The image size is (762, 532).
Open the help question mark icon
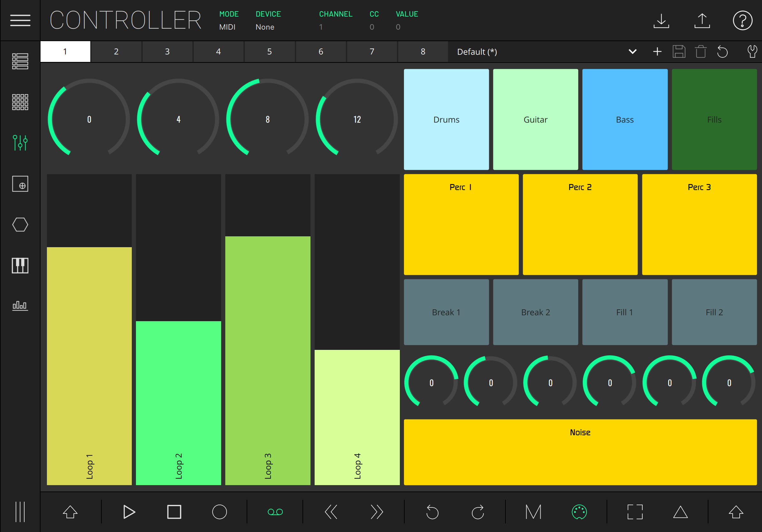(743, 20)
